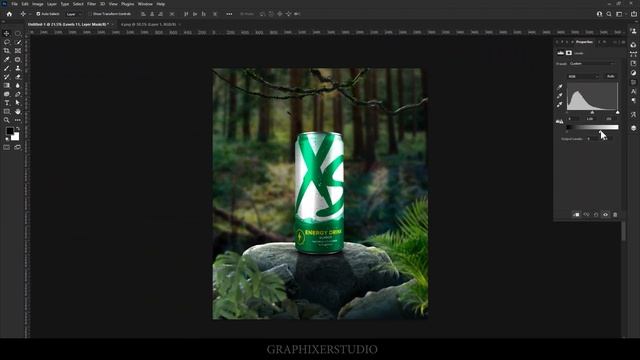Click the output levels gradient bar
Viewport: 640px width, 360px height.
pos(592,127)
